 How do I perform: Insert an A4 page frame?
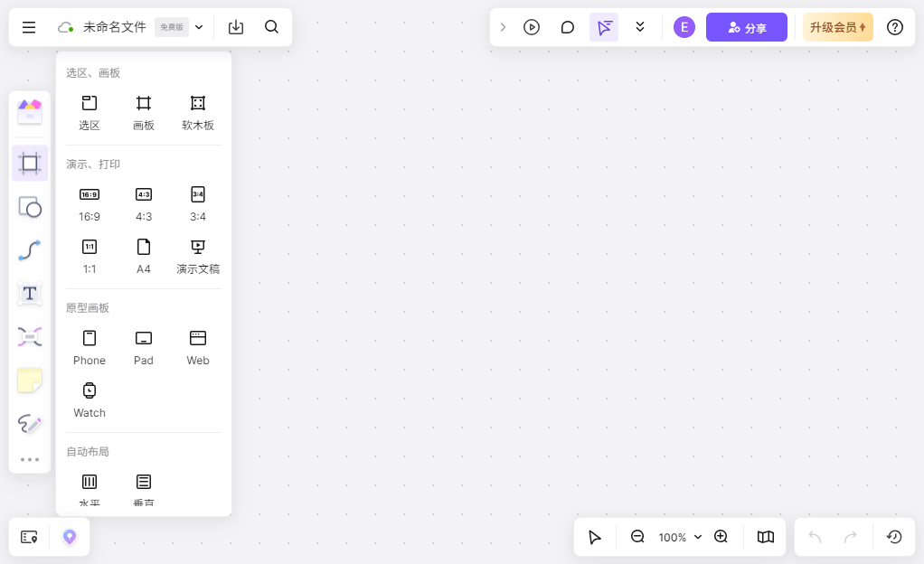[144, 257]
